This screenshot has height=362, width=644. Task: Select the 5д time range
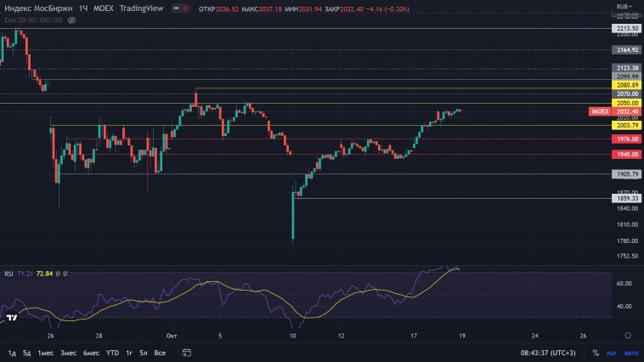(x=27, y=353)
